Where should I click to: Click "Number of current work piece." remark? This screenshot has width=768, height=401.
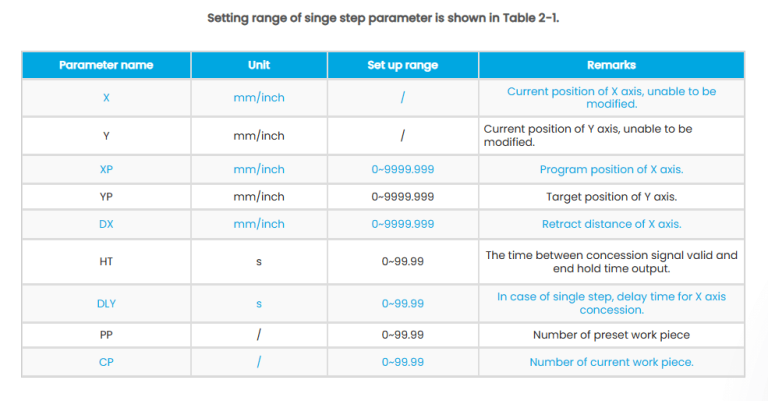[611, 362]
